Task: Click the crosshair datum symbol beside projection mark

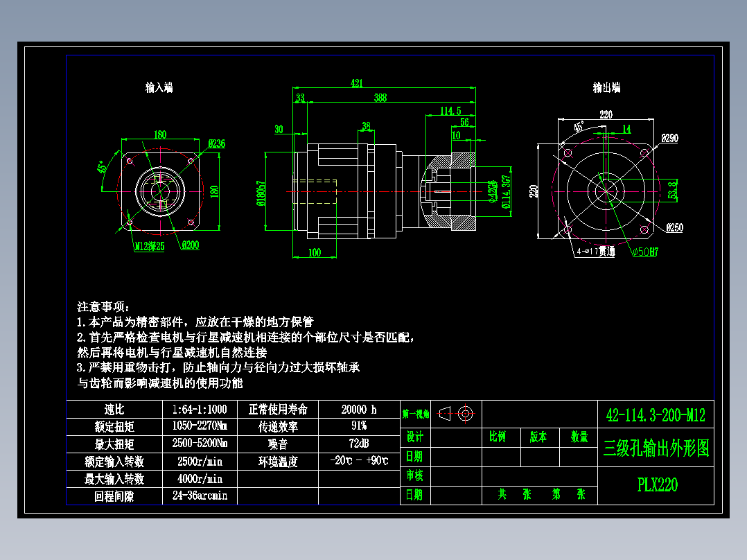Action: click(x=466, y=413)
